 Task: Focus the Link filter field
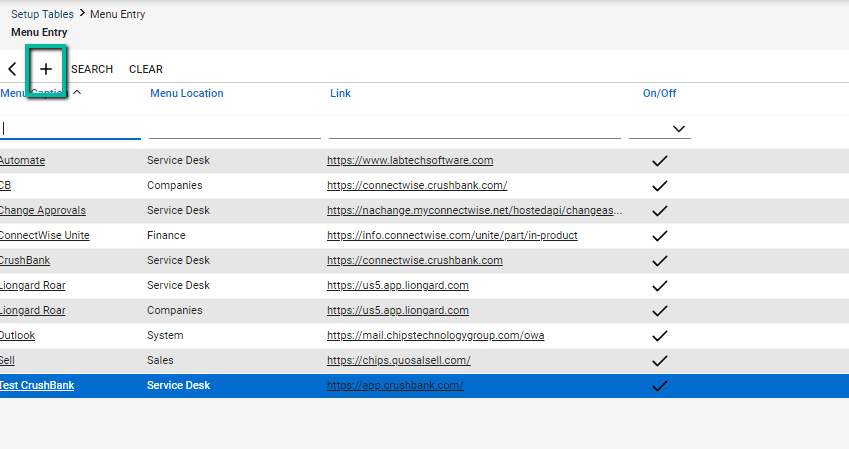tap(475, 129)
